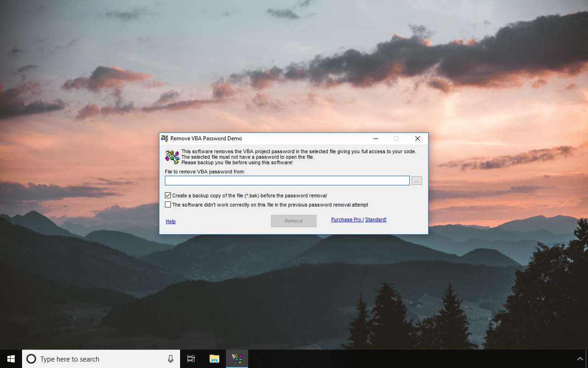Focus the file path input field
Viewport: 588px width, 368px height.
(287, 181)
